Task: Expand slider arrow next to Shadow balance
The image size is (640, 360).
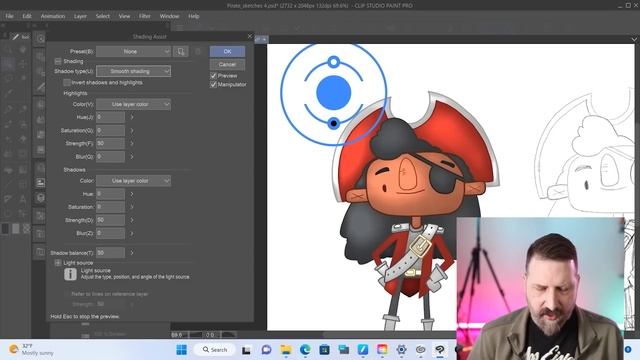Action: click(132, 253)
